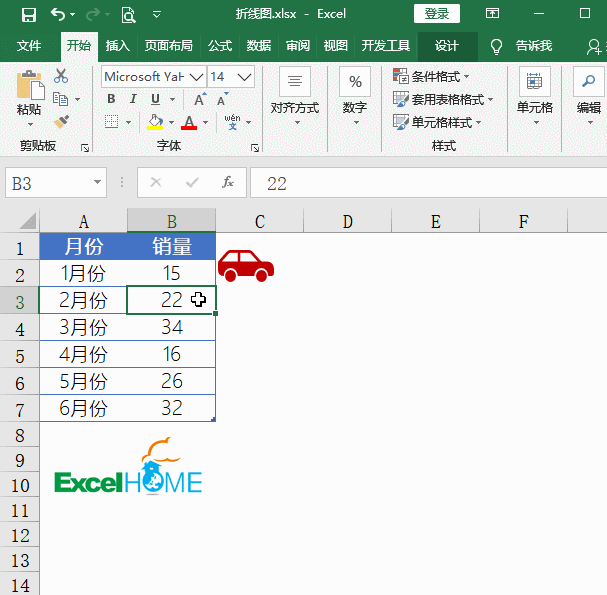607x595 pixels.
Task: Click the insert function fx icon
Action: [228, 182]
